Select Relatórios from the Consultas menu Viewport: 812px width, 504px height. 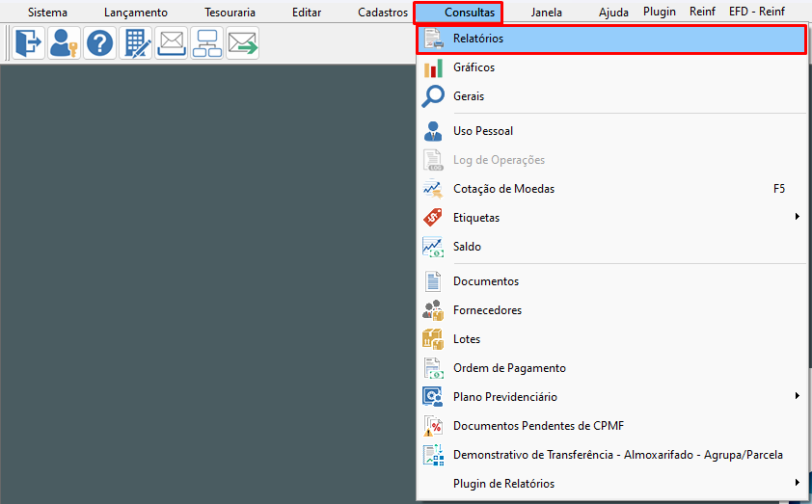point(611,39)
